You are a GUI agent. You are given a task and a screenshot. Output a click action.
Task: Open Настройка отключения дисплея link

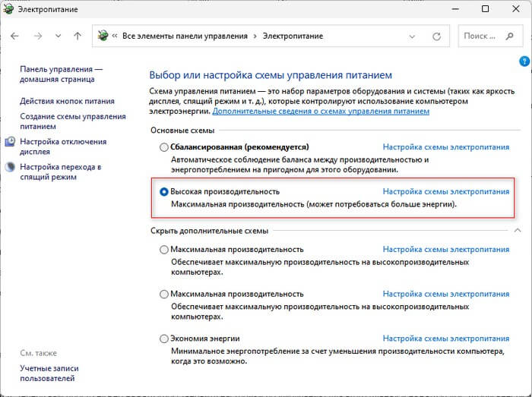point(63,147)
